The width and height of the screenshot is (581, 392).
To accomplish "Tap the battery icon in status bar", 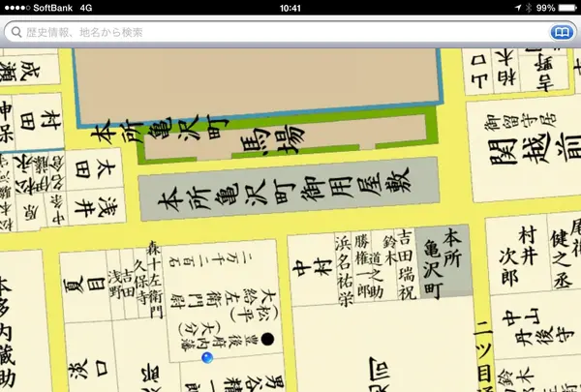I will point(567,8).
